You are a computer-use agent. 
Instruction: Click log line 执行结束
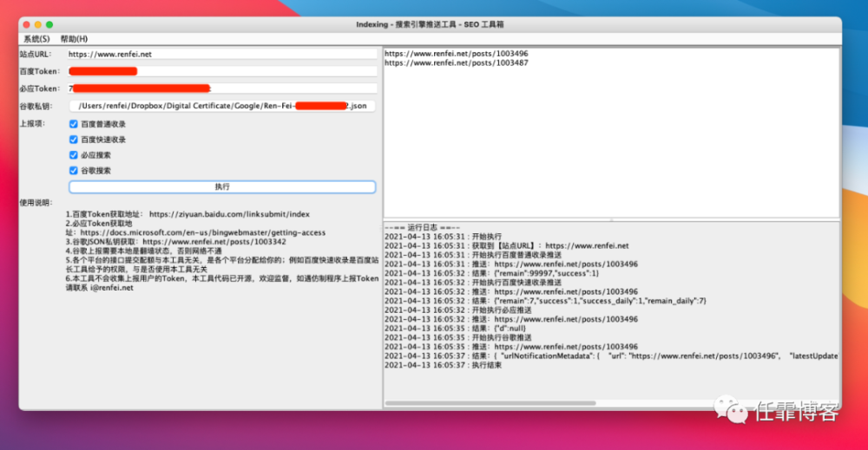[x=443, y=365]
